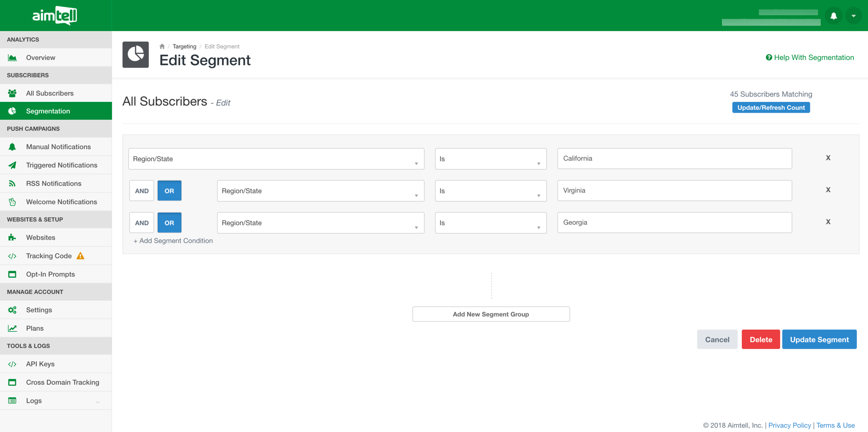This screenshot has height=432, width=868.
Task: Click the Help With Segmentation question icon
Action: coord(769,58)
